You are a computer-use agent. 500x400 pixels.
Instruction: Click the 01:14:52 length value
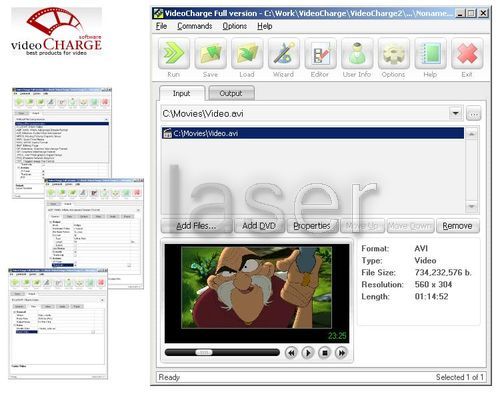point(431,297)
